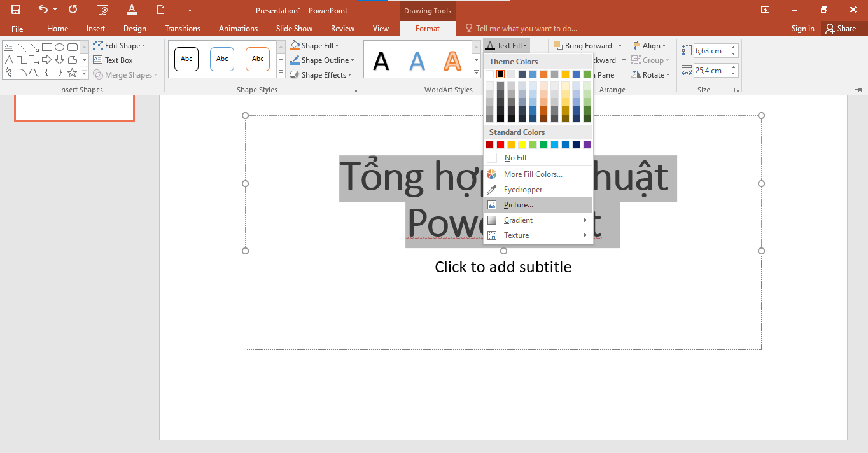This screenshot has height=453, width=868.
Task: Undo the last action
Action: point(43,10)
